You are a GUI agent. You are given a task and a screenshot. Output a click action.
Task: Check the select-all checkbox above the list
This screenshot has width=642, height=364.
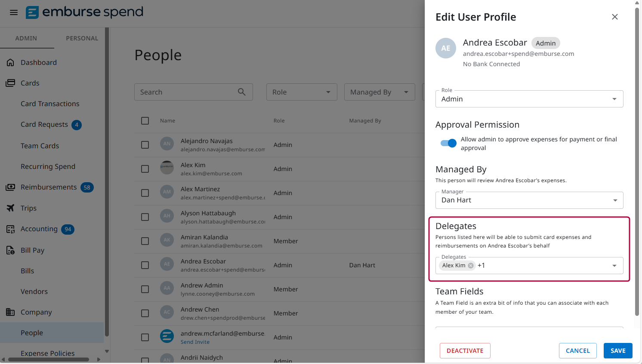145,121
